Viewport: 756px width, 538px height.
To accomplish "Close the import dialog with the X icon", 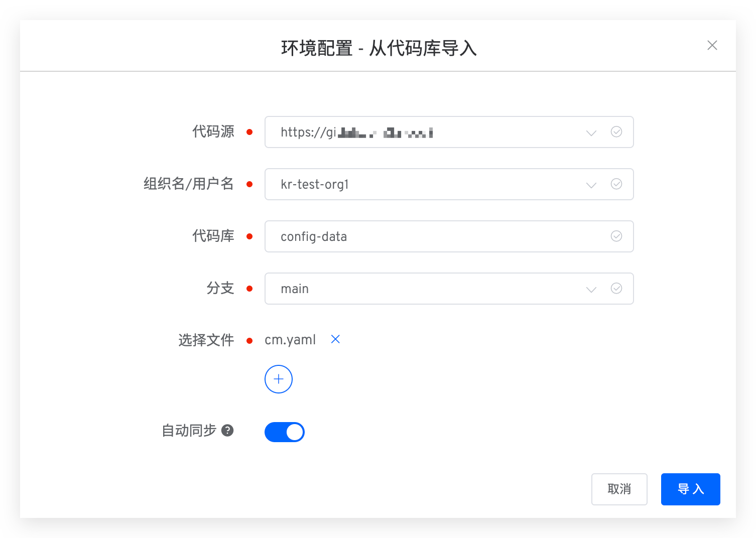I will [712, 46].
